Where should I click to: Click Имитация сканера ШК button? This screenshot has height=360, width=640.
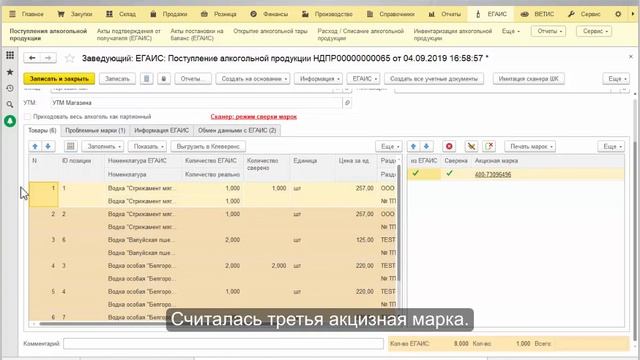pos(529,79)
